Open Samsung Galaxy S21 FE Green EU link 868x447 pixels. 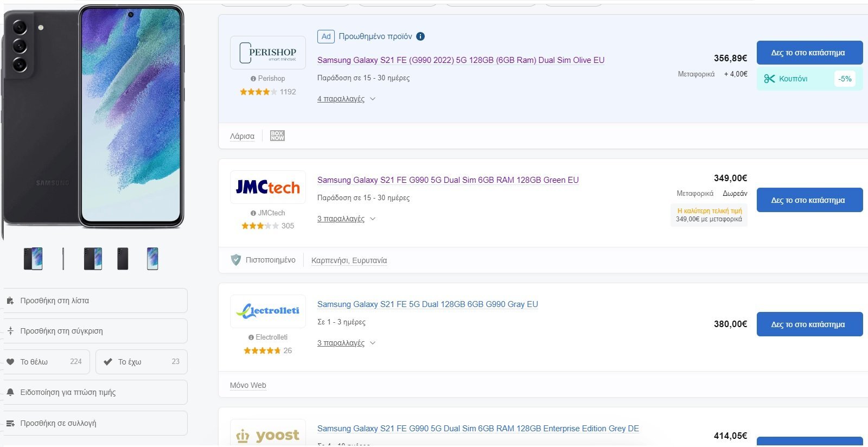(448, 180)
